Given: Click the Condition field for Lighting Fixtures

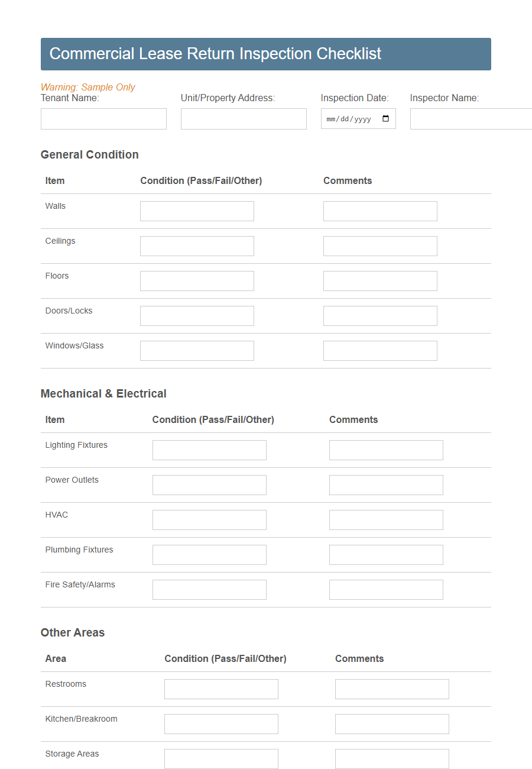Looking at the screenshot, I should [209, 450].
